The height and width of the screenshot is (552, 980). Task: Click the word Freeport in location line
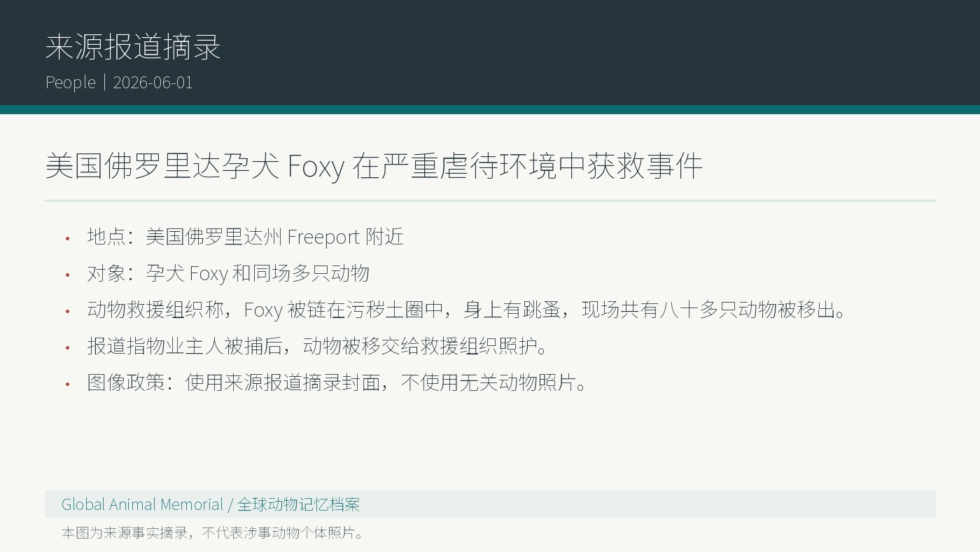click(x=323, y=237)
